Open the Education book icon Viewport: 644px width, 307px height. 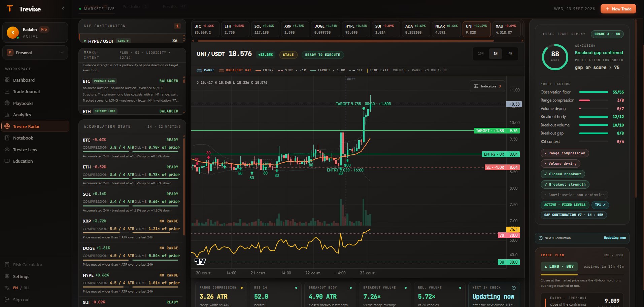[x=7, y=161]
